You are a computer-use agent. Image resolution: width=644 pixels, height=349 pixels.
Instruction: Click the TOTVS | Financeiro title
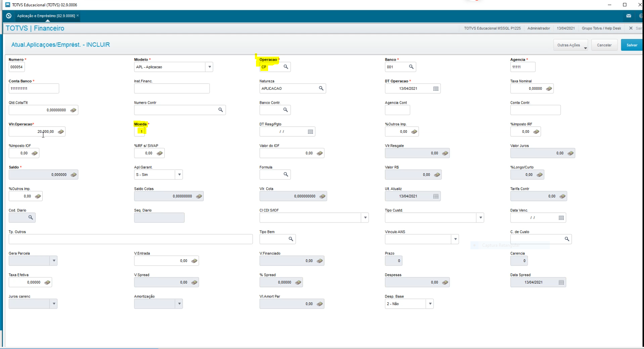[35, 28]
